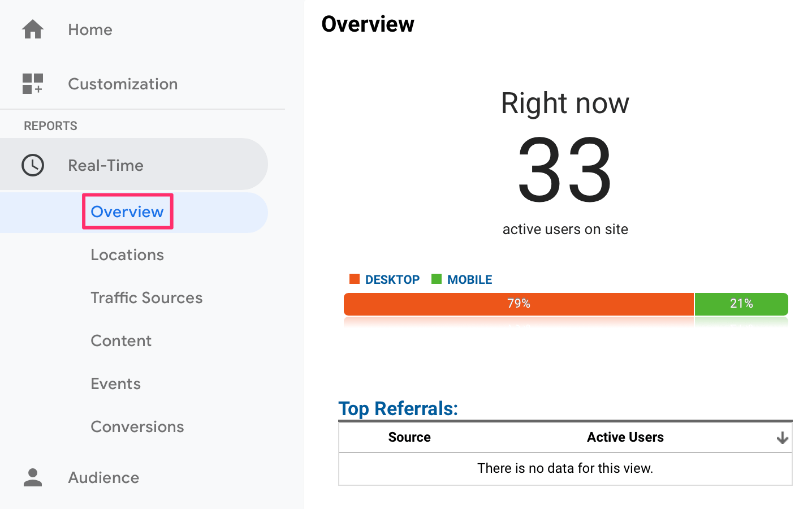Open the Conversions real-time report
This screenshot has height=509, width=812.
(x=137, y=426)
